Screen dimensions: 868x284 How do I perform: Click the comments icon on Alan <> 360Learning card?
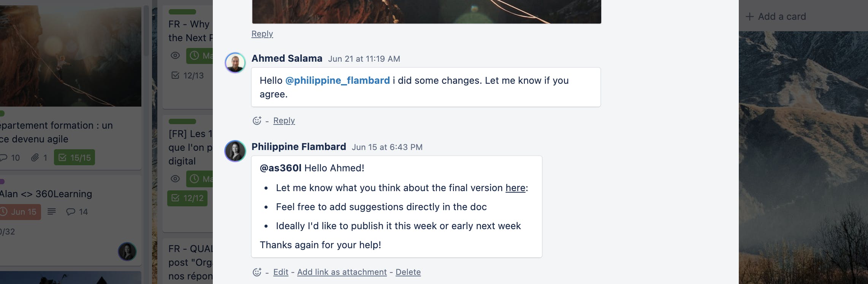(x=71, y=212)
